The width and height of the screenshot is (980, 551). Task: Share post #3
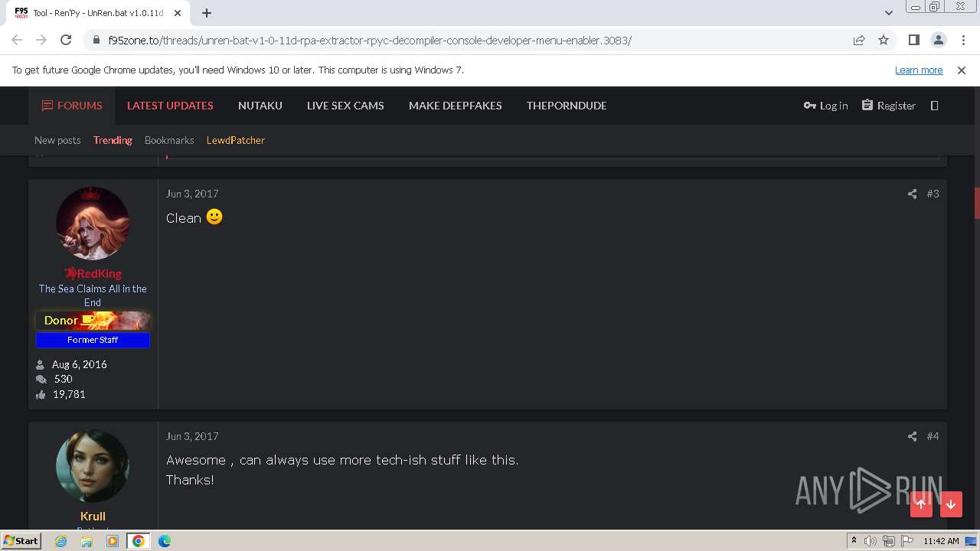pyautogui.click(x=912, y=194)
